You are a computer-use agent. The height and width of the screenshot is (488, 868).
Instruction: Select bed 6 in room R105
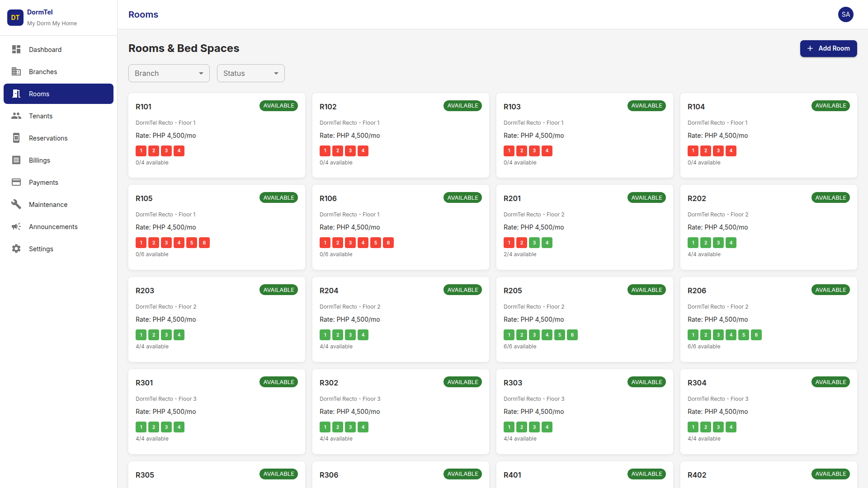(204, 243)
